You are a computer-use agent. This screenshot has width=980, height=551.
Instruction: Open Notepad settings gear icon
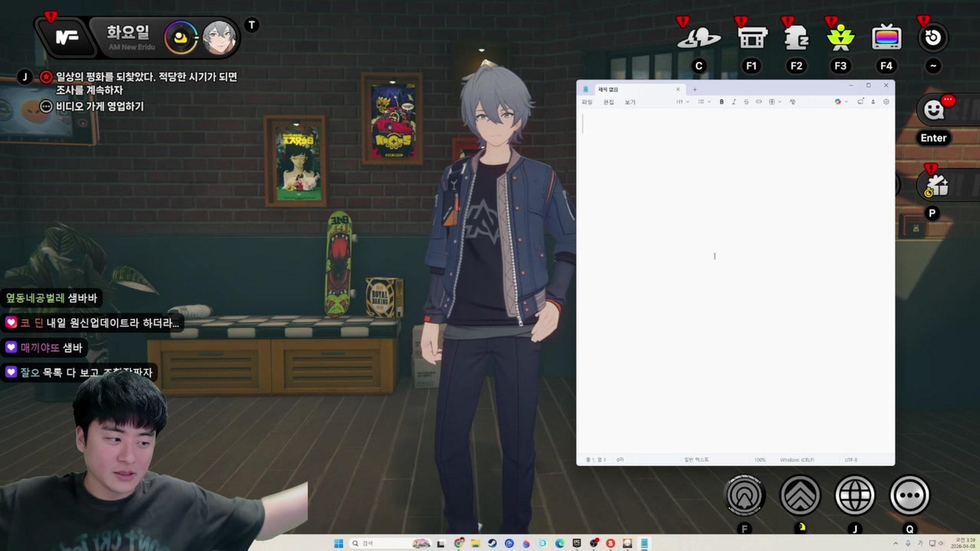[x=886, y=102]
